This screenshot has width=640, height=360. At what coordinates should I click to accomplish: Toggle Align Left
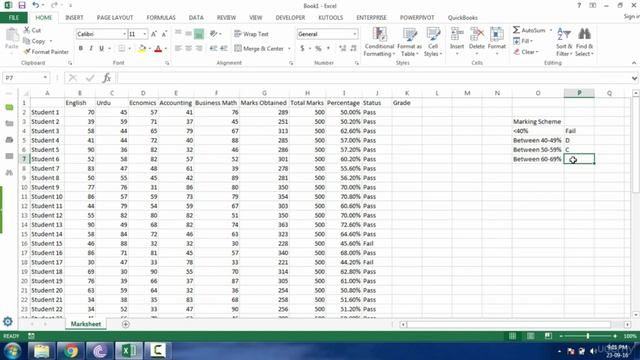click(178, 49)
